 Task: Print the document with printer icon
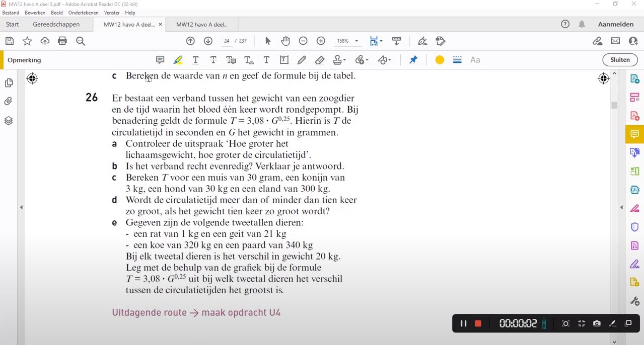62,41
